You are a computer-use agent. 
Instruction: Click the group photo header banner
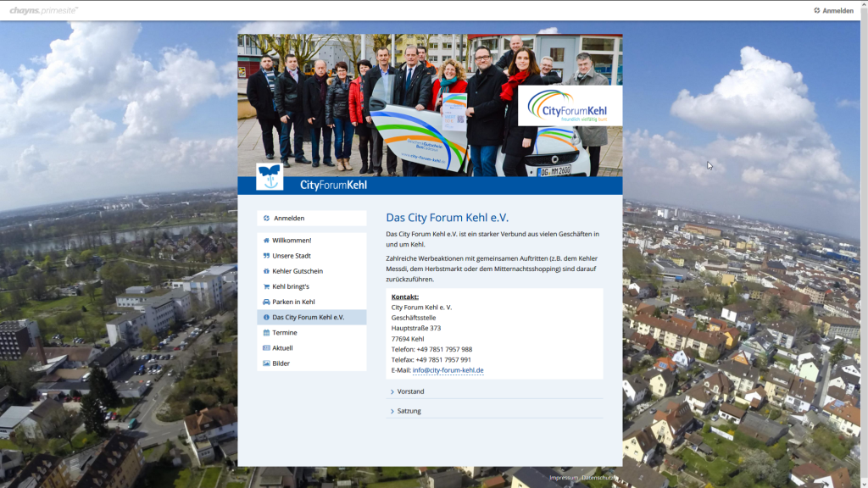(x=430, y=105)
